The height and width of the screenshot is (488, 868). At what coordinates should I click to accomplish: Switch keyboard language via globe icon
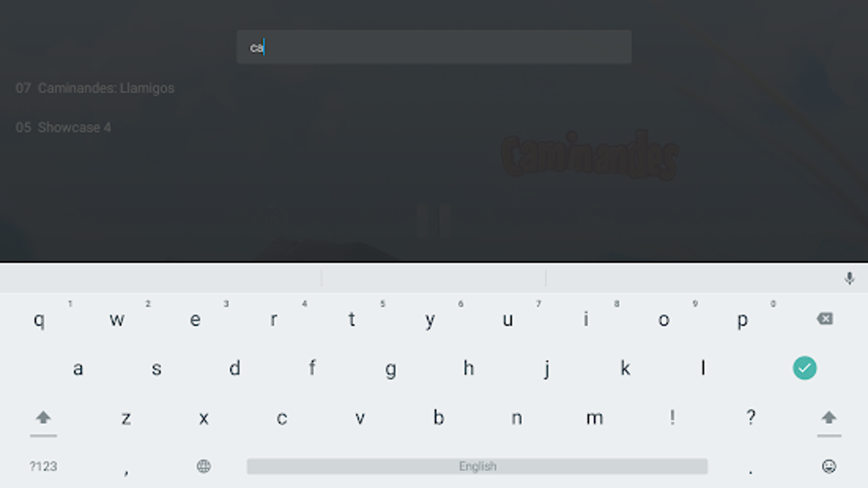point(203,467)
